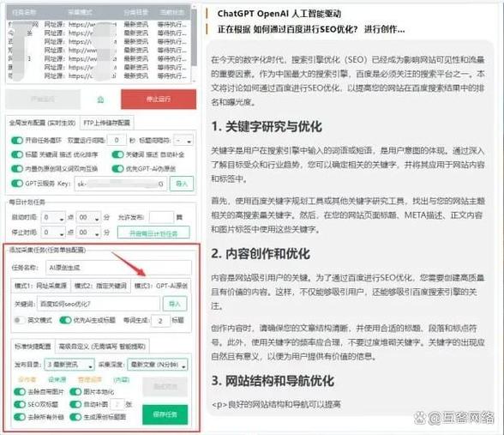Toggle the 去除所有外链 switch
504x435 pixels.
[20, 417]
